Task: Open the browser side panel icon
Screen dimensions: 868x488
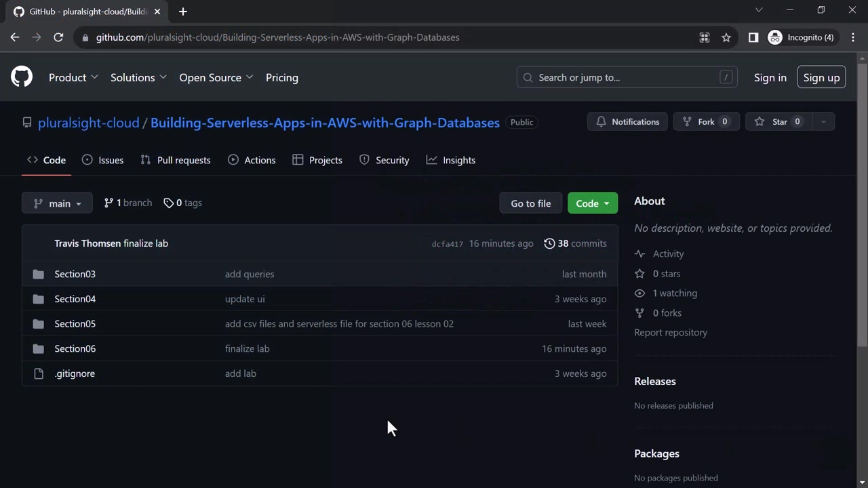Action: point(753,37)
